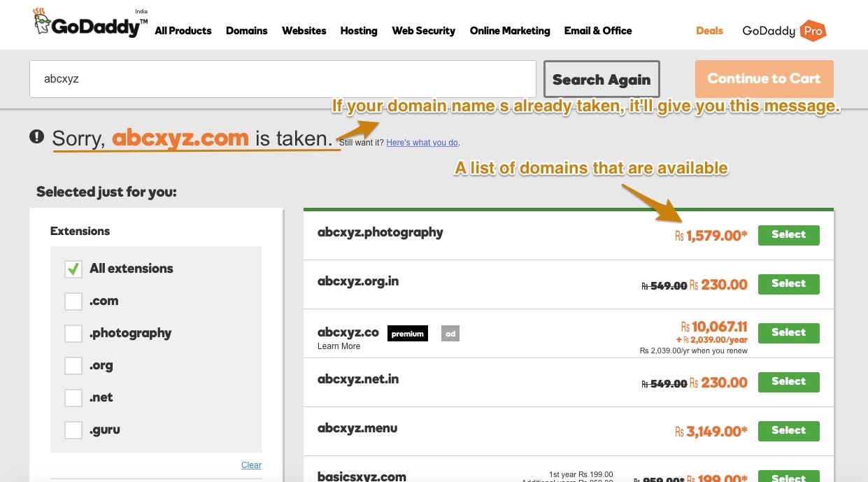Clear the extension filters

point(251,465)
